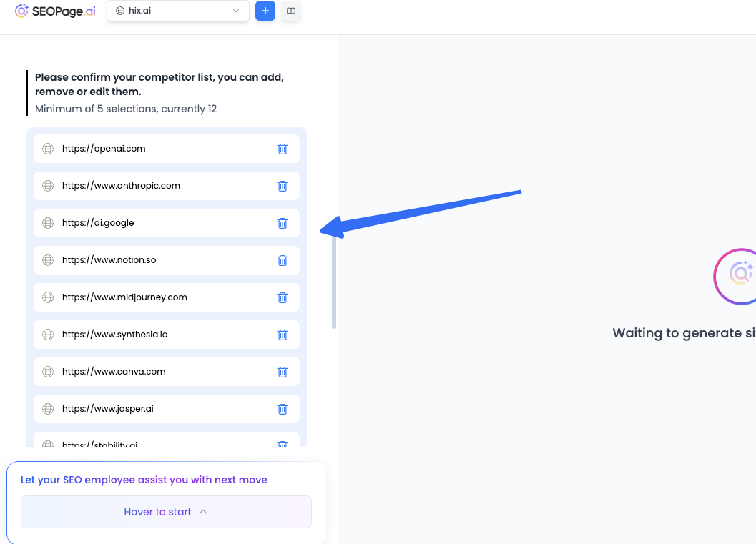Click trash icon for ai.google
This screenshot has width=756, height=544.
283,223
